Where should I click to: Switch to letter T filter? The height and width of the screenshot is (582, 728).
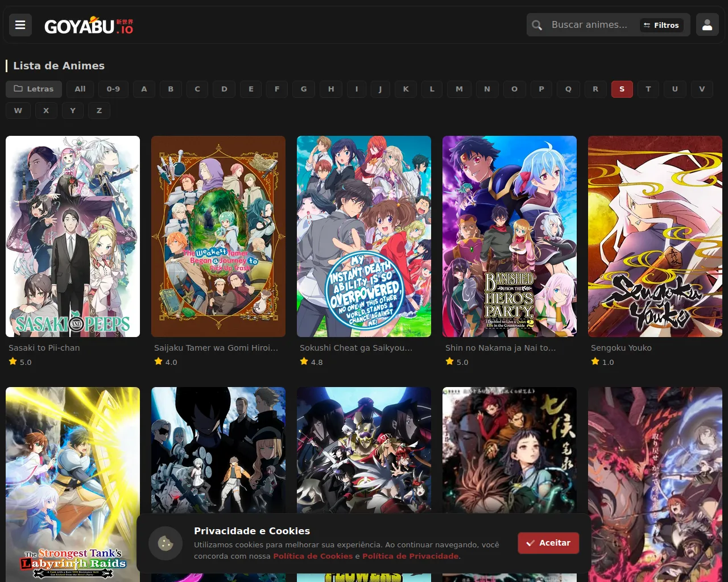[648, 89]
